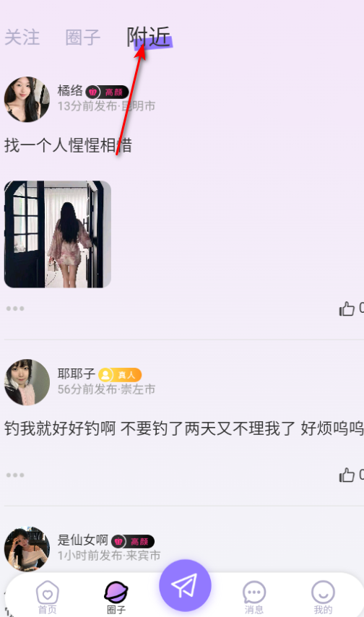Open more options dots under 橘络's post
Screen dimensions: 364x617
coord(15,308)
